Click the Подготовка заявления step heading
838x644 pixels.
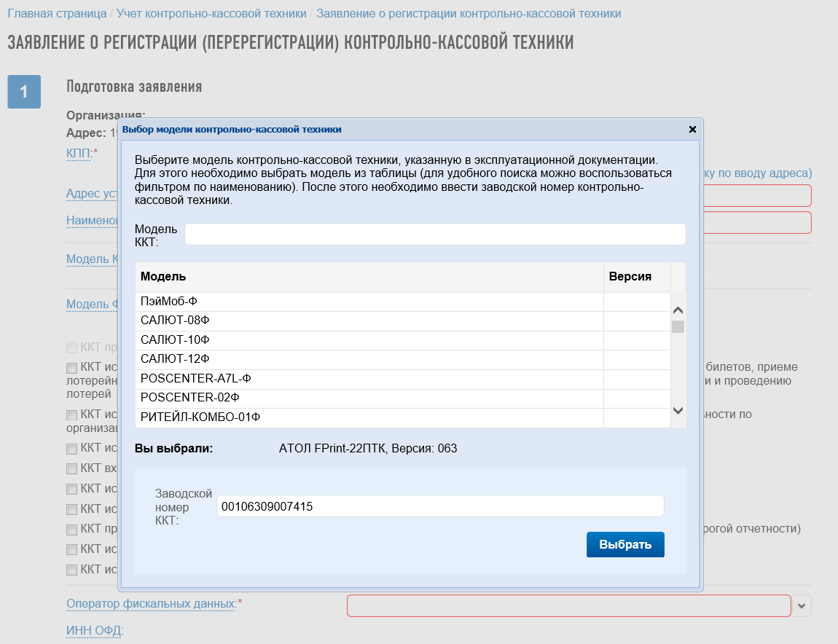point(134,87)
